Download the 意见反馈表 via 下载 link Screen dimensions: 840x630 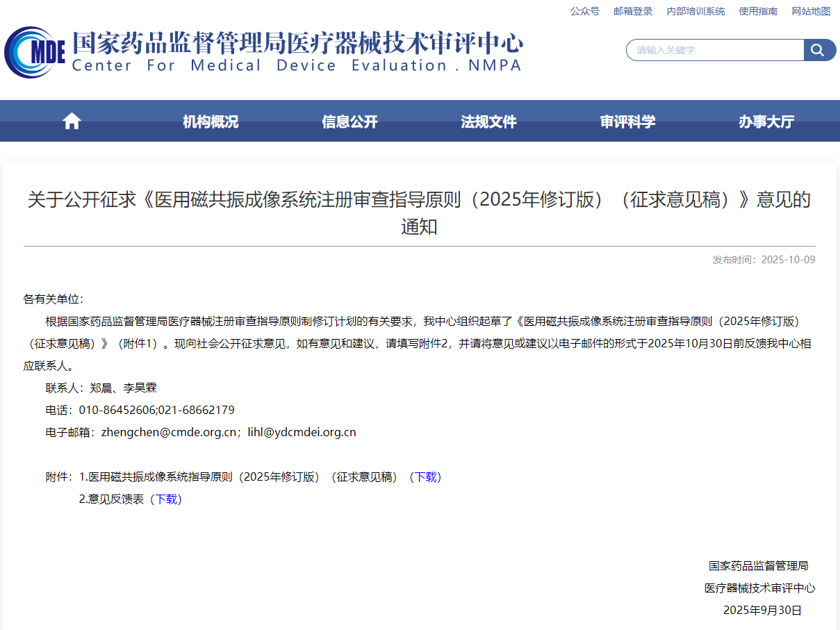tap(167, 498)
